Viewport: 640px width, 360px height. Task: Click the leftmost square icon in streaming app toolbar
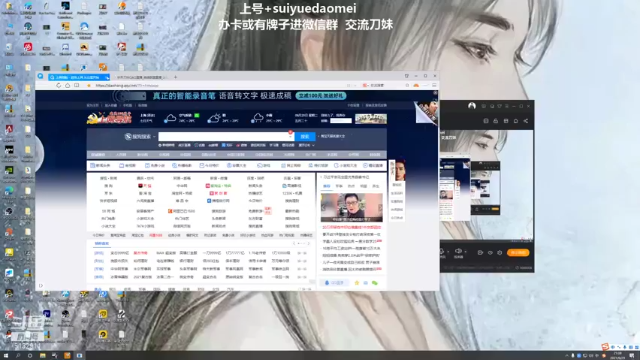click(x=486, y=121)
